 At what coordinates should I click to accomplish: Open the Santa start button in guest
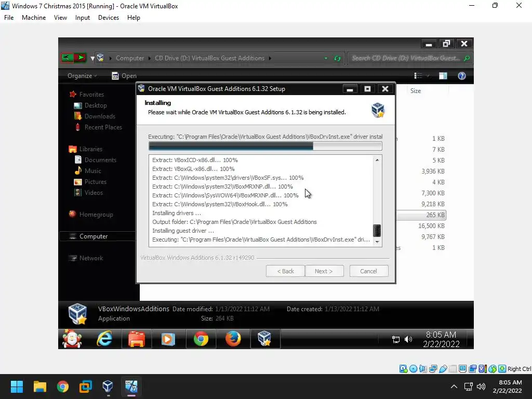click(72, 339)
